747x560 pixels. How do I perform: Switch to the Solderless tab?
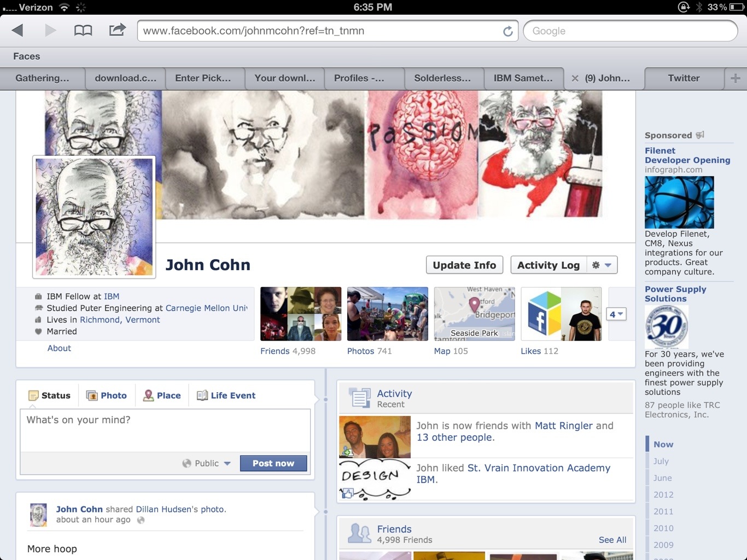[442, 78]
